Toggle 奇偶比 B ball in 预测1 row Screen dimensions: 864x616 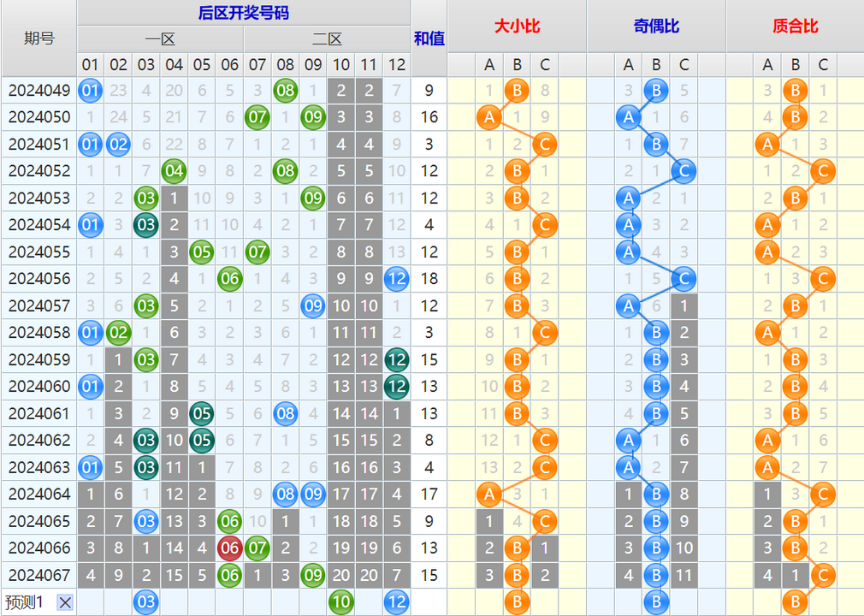[656, 602]
